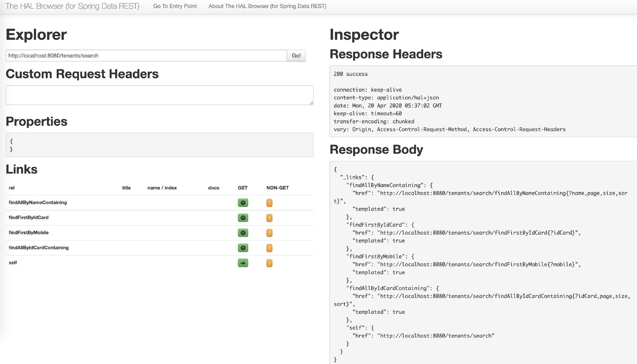Click the orange NON-GET icon for findAllByNameContaining
Image resolution: width=637 pixels, height=364 pixels.
pos(269,203)
